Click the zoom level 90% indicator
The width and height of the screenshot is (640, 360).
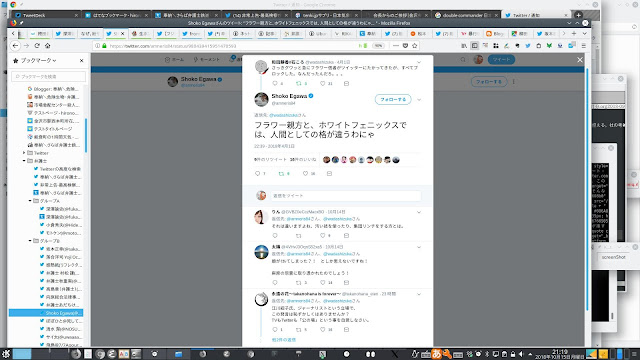click(x=378, y=46)
